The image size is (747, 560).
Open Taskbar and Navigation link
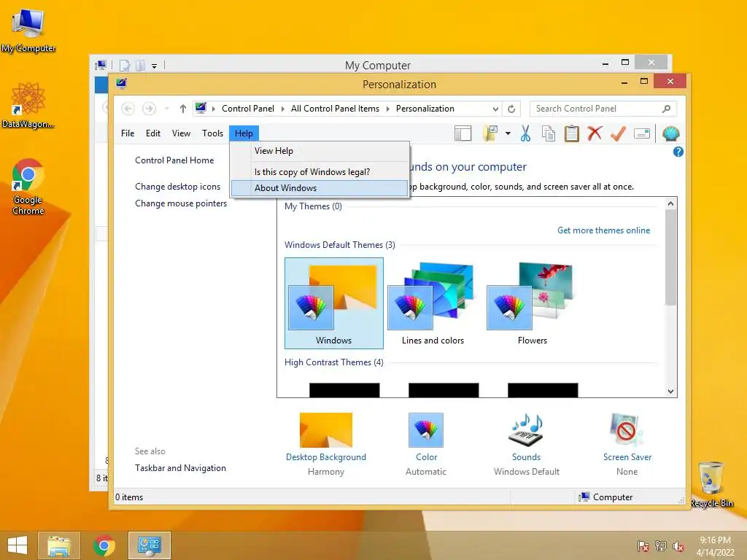pyautogui.click(x=181, y=468)
